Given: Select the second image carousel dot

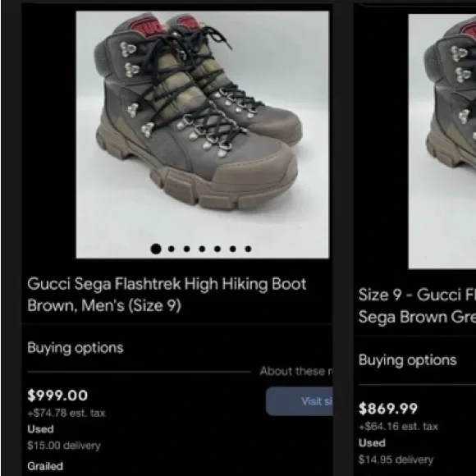Looking at the screenshot, I should (x=172, y=249).
